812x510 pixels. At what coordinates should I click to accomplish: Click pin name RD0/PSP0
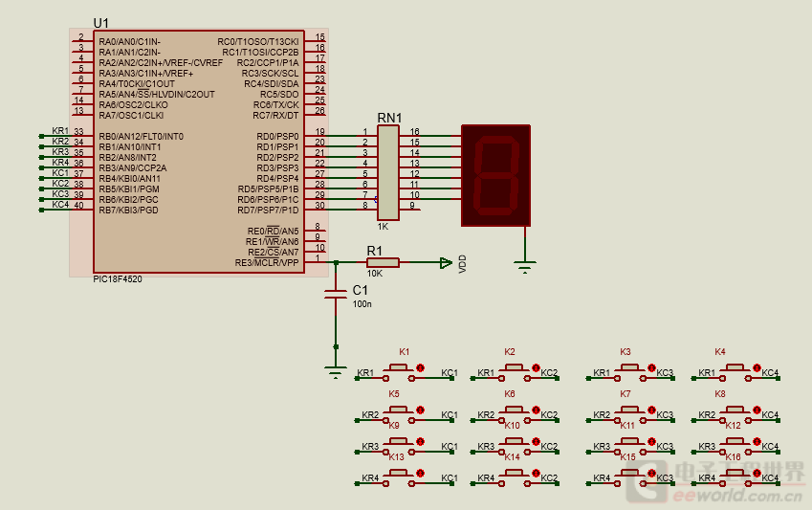277,137
